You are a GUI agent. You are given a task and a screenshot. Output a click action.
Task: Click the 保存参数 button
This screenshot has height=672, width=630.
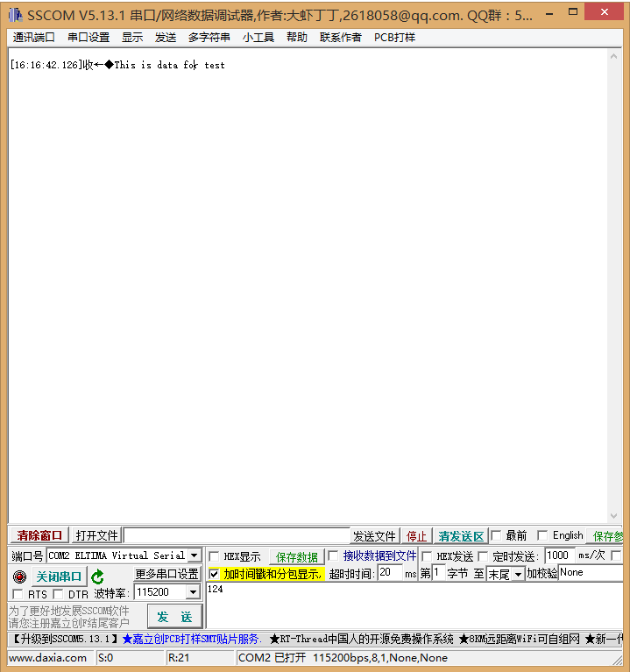(605, 536)
